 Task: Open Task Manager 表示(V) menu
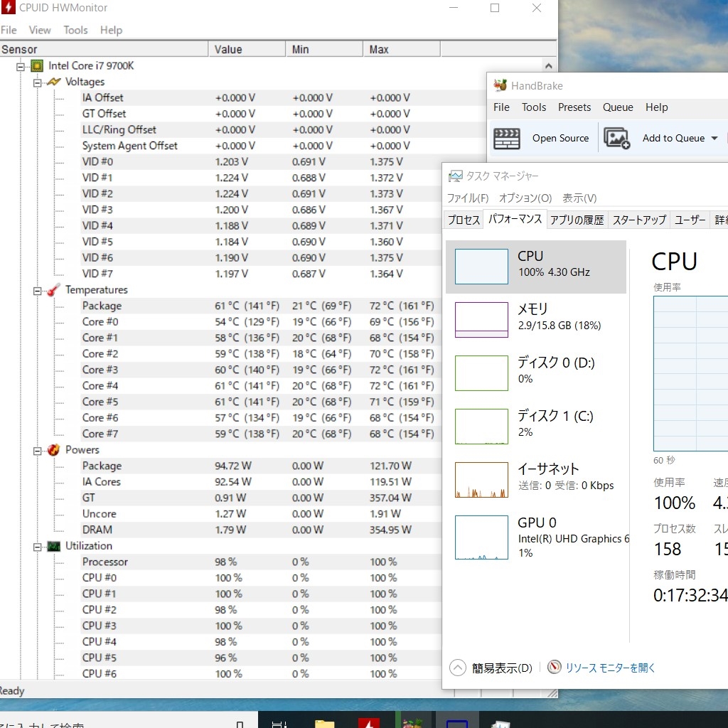(x=579, y=198)
